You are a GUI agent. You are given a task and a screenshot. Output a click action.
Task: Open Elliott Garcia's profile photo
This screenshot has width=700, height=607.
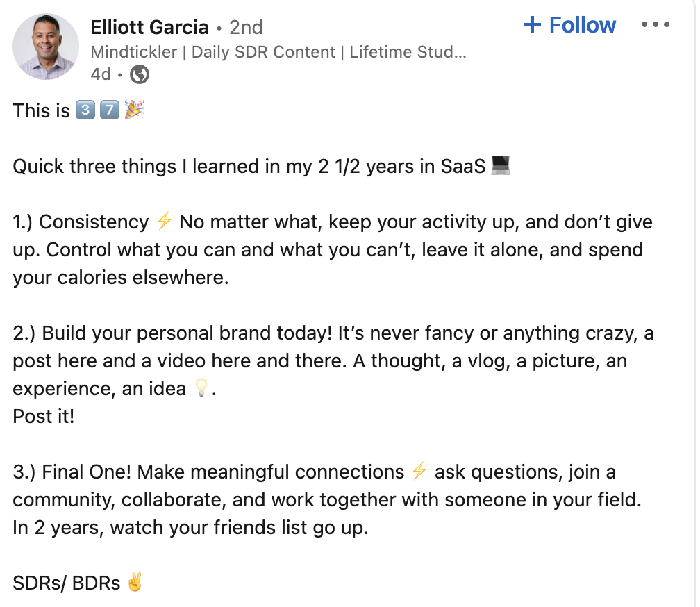[46, 47]
